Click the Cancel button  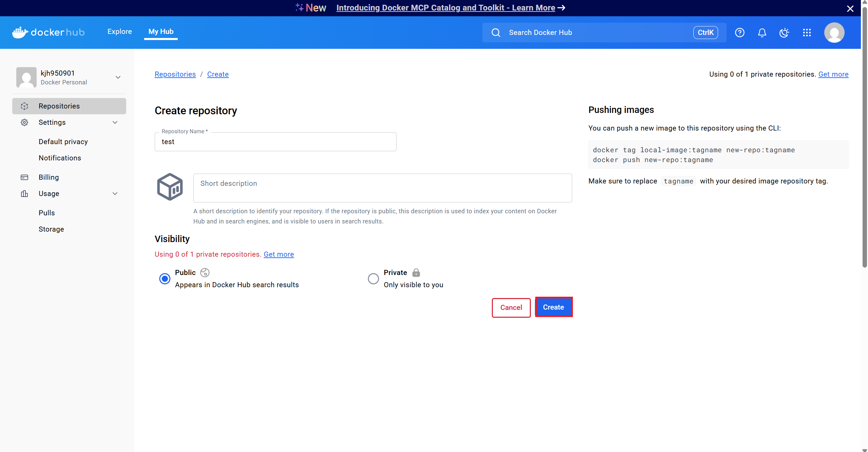(x=511, y=308)
